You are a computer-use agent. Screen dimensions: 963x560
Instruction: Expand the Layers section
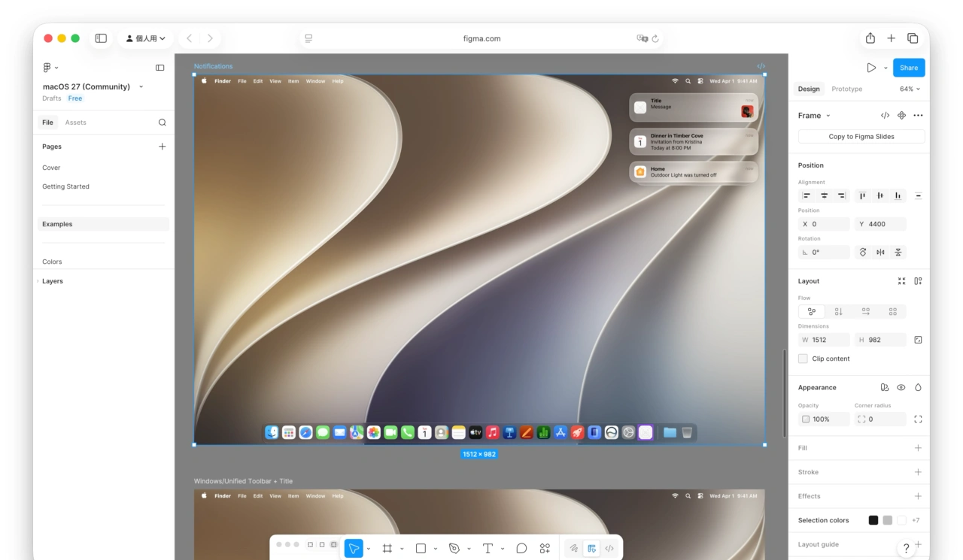(38, 281)
